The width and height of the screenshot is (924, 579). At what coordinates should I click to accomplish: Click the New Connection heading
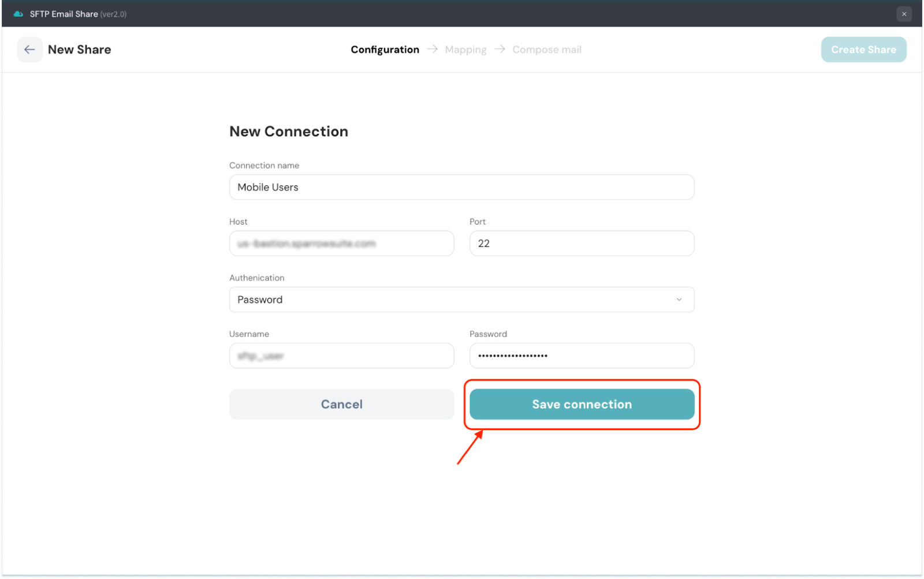(289, 132)
